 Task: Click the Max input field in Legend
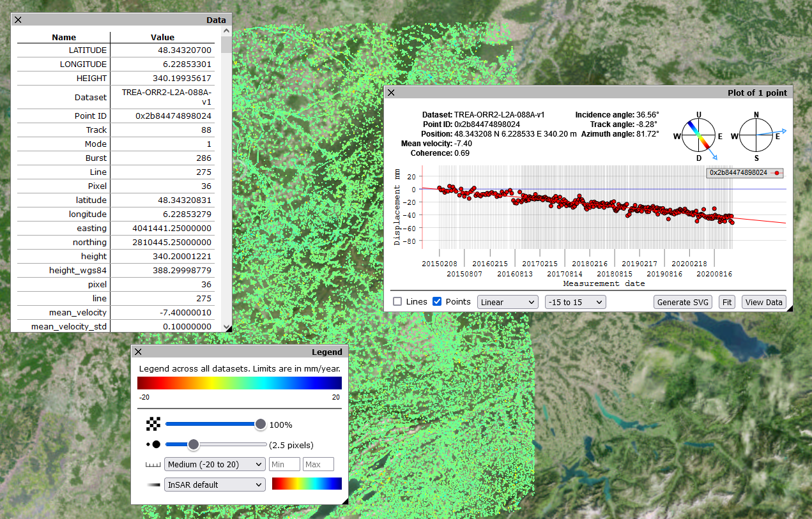pos(318,464)
